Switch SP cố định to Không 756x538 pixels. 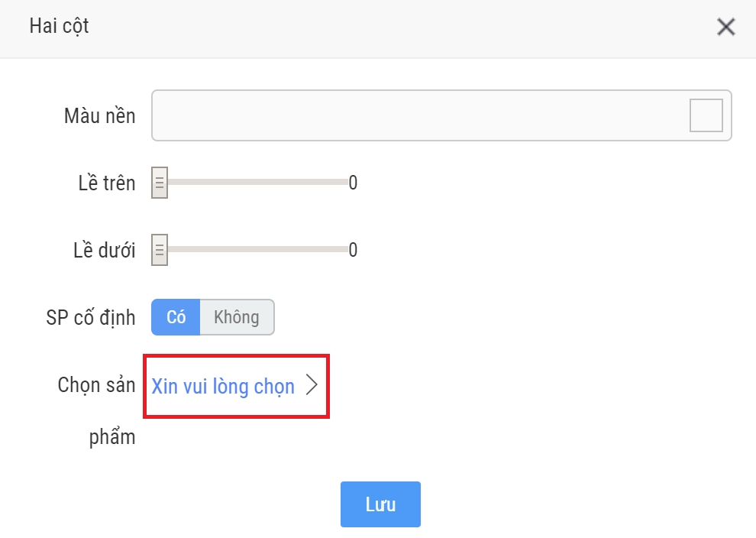point(236,317)
